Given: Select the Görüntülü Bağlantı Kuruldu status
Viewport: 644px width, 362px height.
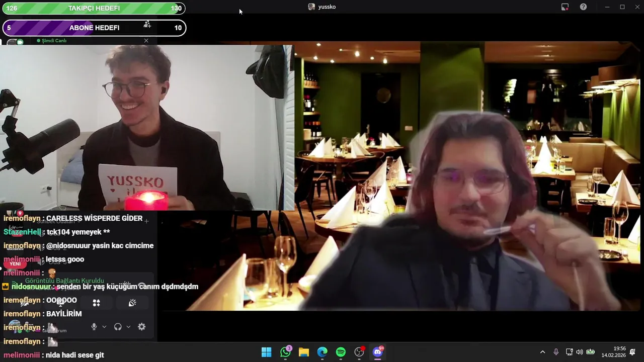Looking at the screenshot, I should [x=64, y=281].
